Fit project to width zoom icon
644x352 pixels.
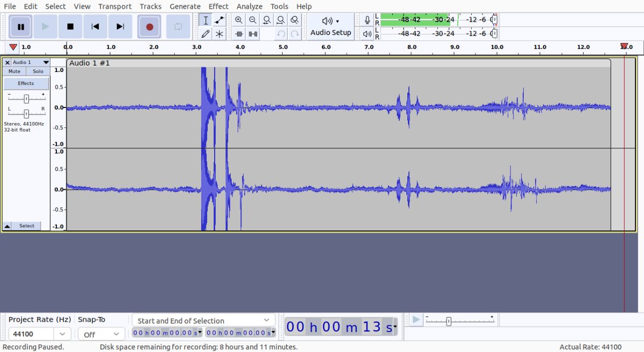[281, 20]
